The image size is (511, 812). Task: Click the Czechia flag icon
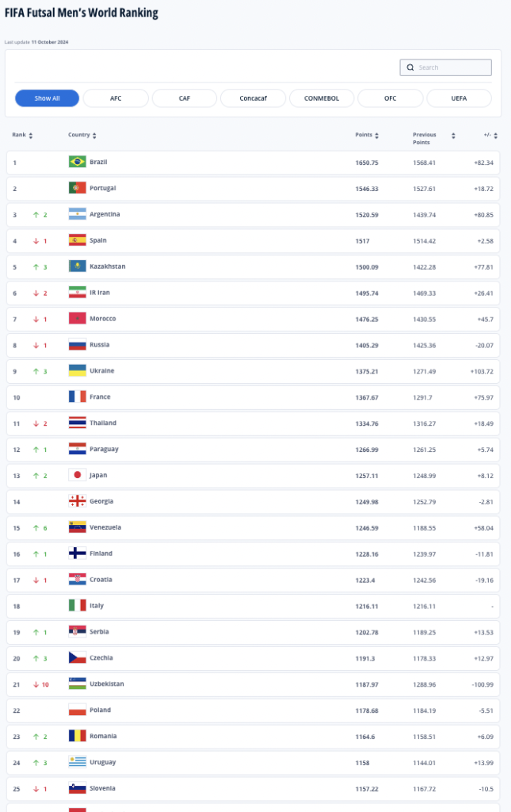click(x=77, y=657)
